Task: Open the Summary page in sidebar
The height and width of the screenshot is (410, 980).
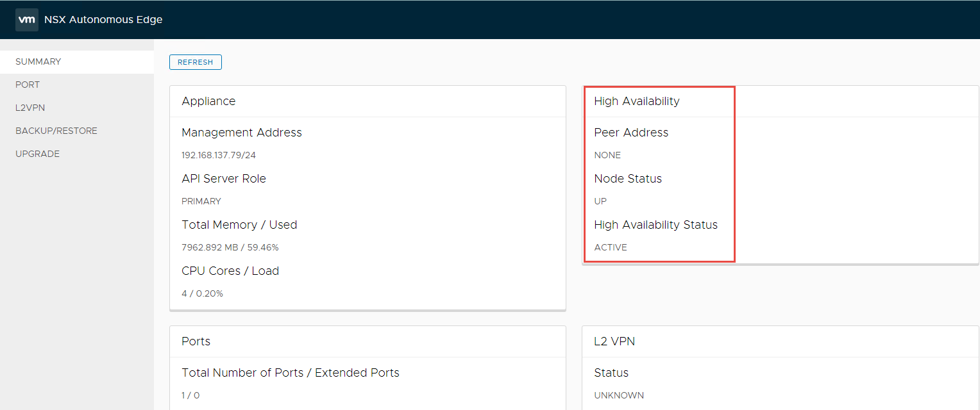Action: [38, 61]
